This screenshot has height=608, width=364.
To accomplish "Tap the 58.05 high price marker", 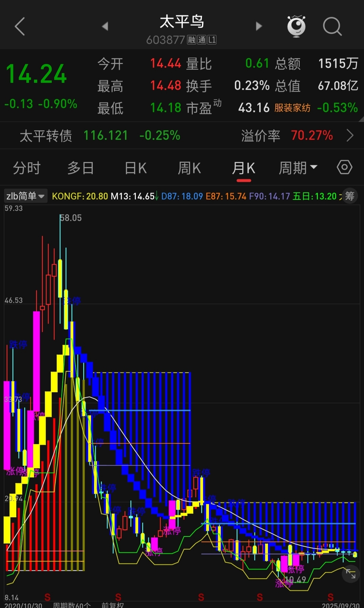I will pyautogui.click(x=71, y=218).
